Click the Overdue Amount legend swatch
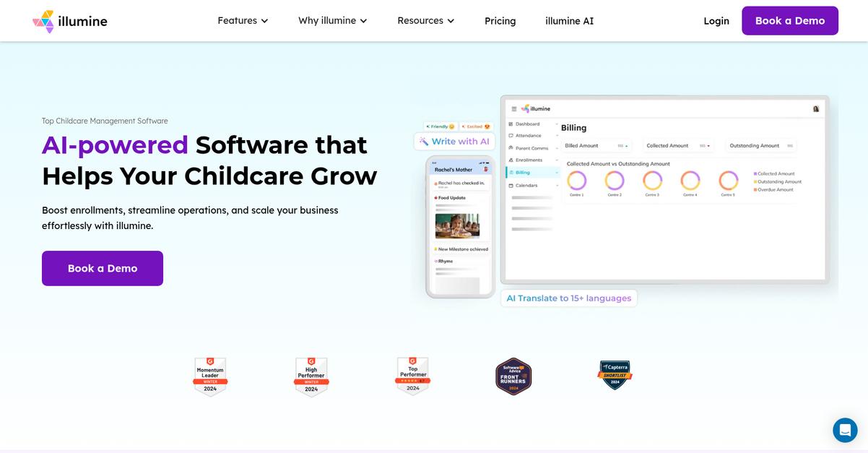868x453 pixels. pos(755,190)
